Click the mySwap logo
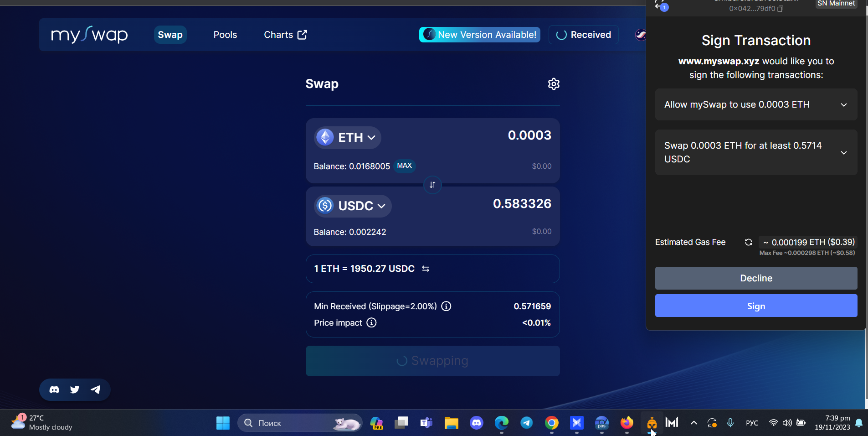Image resolution: width=868 pixels, height=436 pixels. (89, 35)
